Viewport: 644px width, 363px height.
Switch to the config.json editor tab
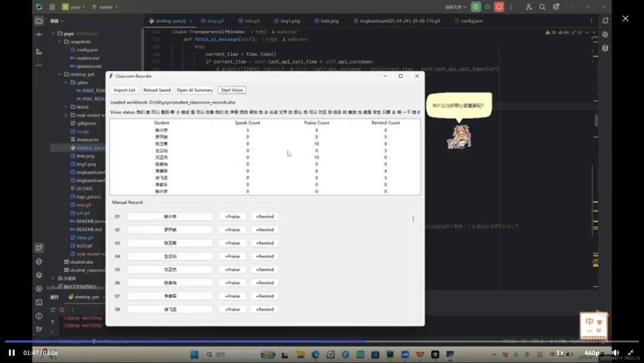click(x=471, y=21)
